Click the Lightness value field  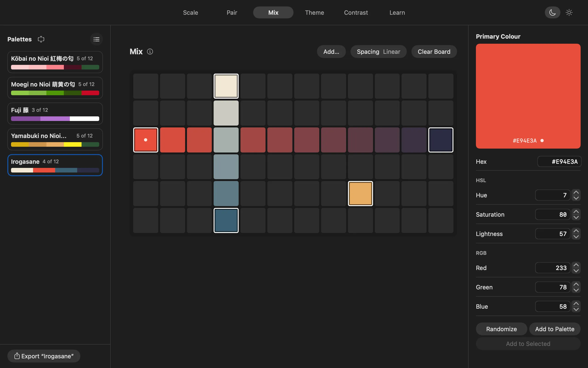553,234
